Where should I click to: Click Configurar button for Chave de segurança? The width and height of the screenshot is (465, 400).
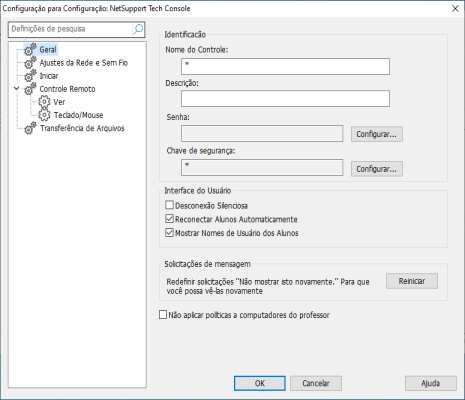(x=377, y=169)
